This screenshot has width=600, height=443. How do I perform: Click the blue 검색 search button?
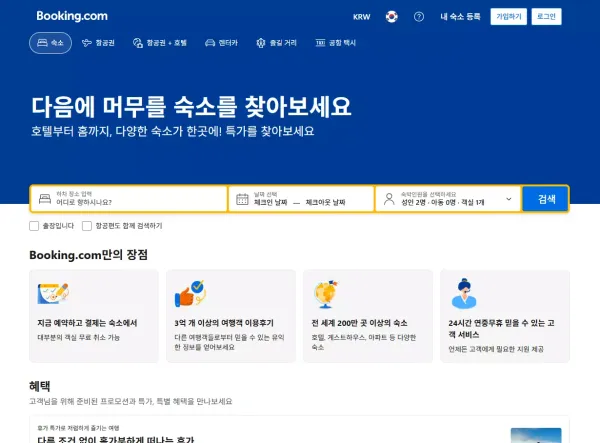pyautogui.click(x=546, y=199)
